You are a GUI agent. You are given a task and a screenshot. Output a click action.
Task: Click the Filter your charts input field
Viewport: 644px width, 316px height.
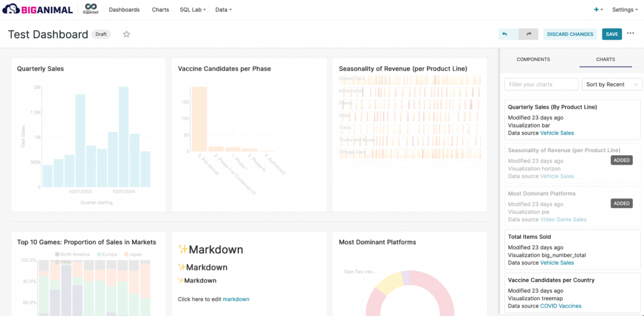click(541, 84)
